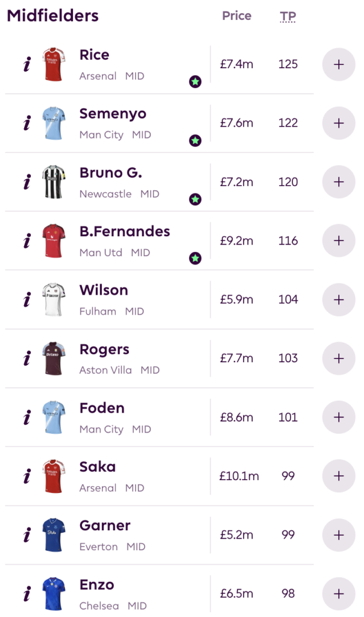Click the TP column header
This screenshot has height=617, width=364.
coord(288,16)
